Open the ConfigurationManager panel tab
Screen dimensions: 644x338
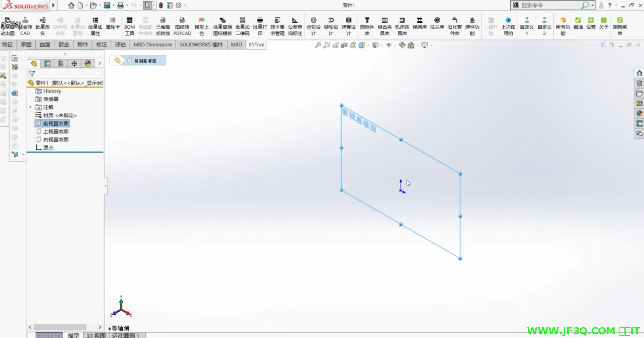61,63
